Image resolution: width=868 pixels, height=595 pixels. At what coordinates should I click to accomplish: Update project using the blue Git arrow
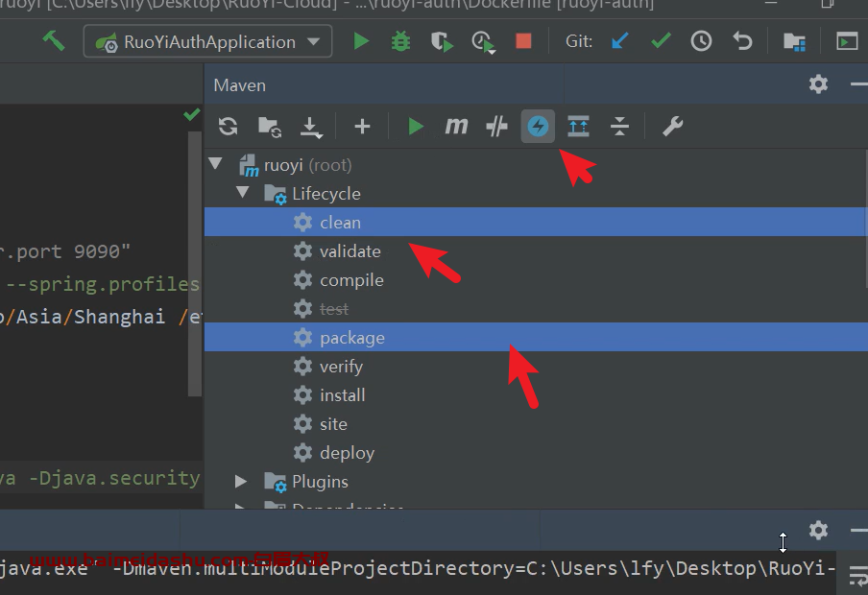(x=620, y=41)
